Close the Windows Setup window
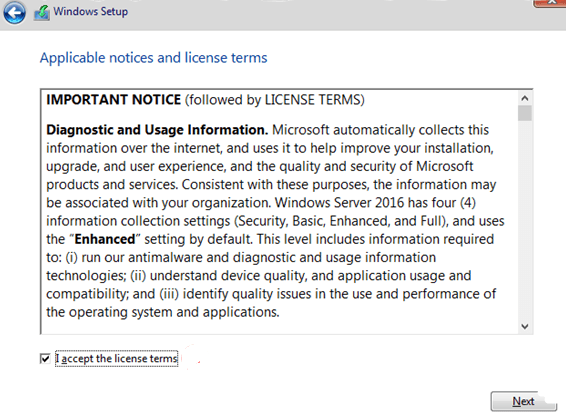This screenshot has width=566, height=418. pos(549,3)
